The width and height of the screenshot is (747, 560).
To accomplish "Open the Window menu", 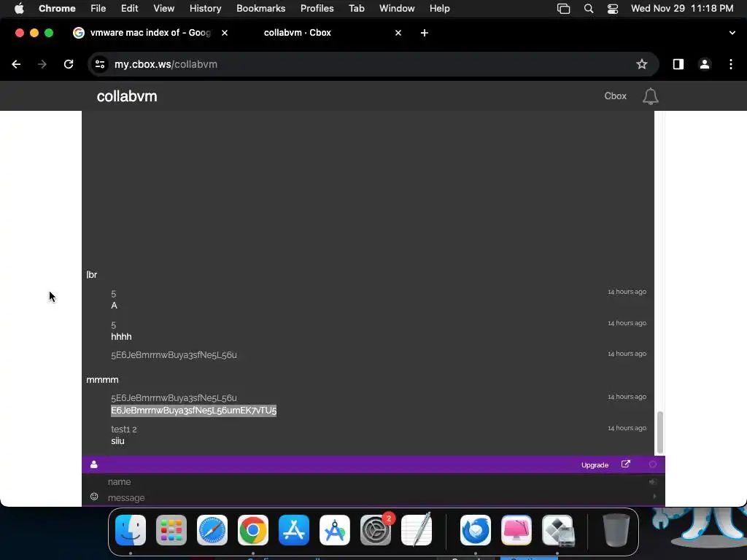I will pyautogui.click(x=397, y=8).
